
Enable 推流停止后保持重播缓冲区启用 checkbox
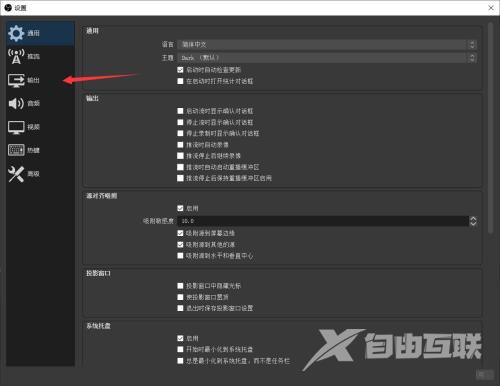point(180,178)
